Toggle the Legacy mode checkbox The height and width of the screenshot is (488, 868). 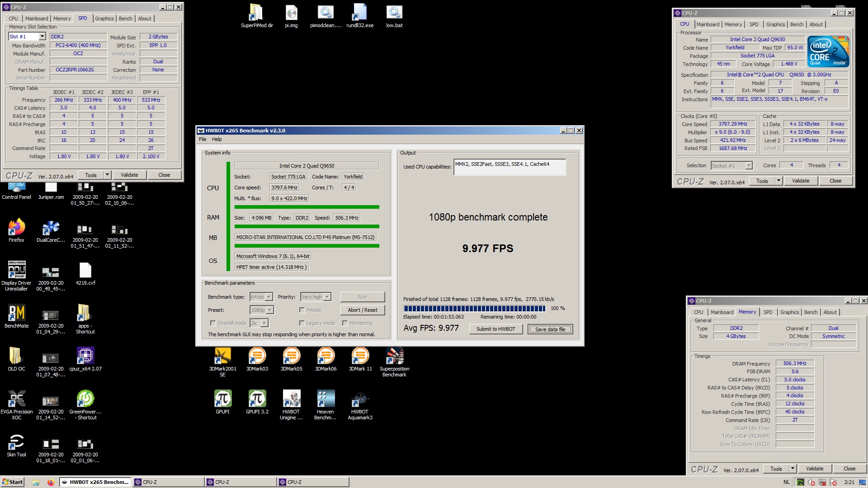click(x=302, y=323)
